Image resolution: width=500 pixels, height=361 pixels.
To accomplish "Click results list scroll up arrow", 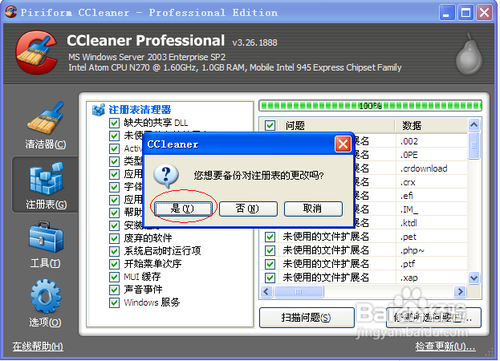I will (x=474, y=125).
